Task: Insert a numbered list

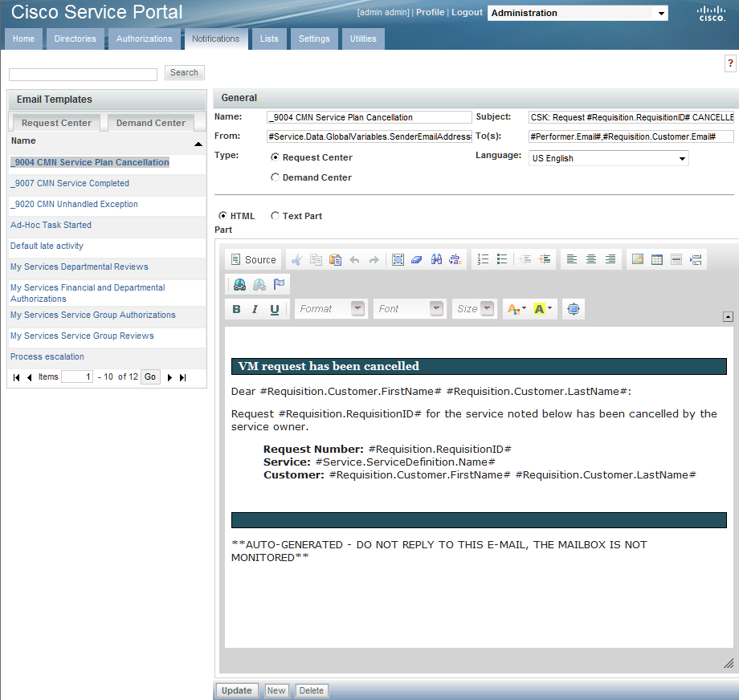Action: point(483,259)
